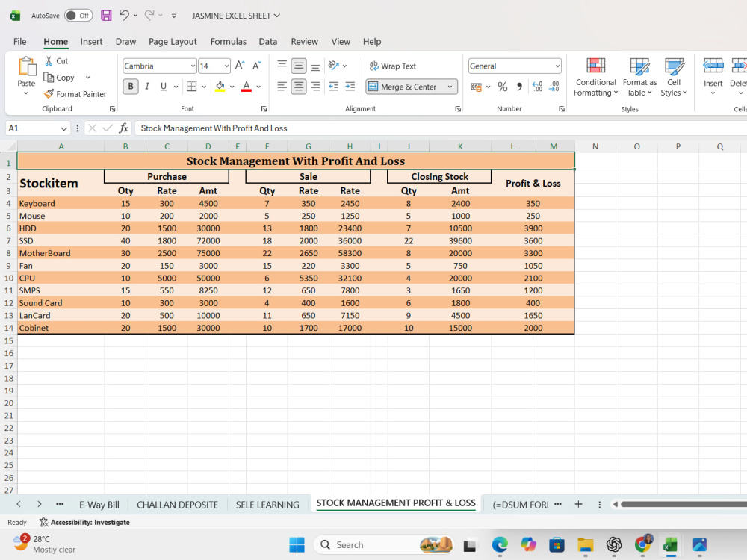Viewport: 747px width, 560px height.
Task: Expand the Merge & Center dropdown arrow
Action: pyautogui.click(x=450, y=87)
